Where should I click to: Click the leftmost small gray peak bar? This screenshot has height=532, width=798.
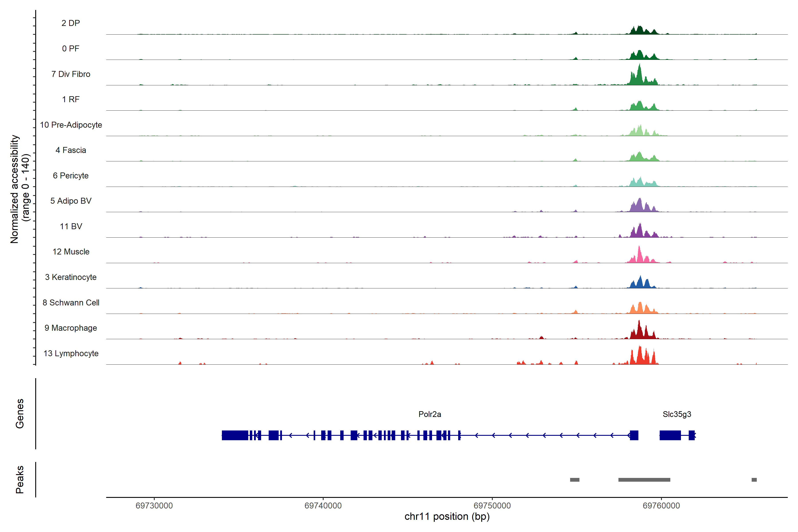point(574,480)
